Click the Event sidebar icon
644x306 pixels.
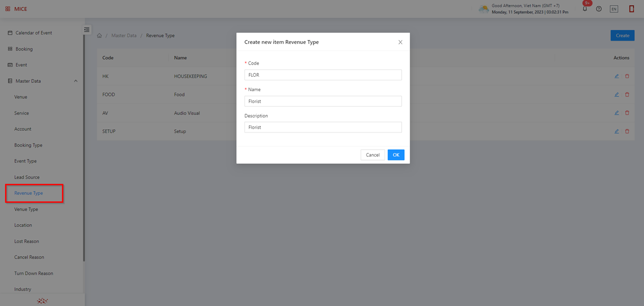coord(10,65)
